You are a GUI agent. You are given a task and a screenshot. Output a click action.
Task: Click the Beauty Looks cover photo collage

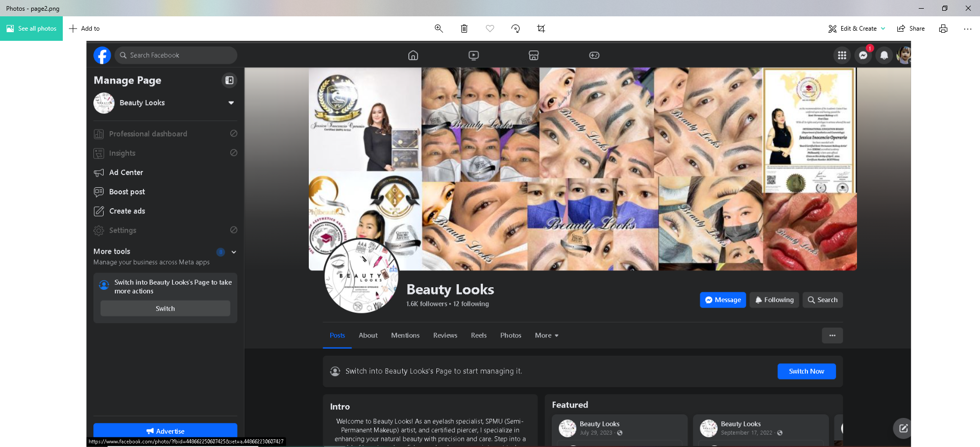(x=583, y=168)
